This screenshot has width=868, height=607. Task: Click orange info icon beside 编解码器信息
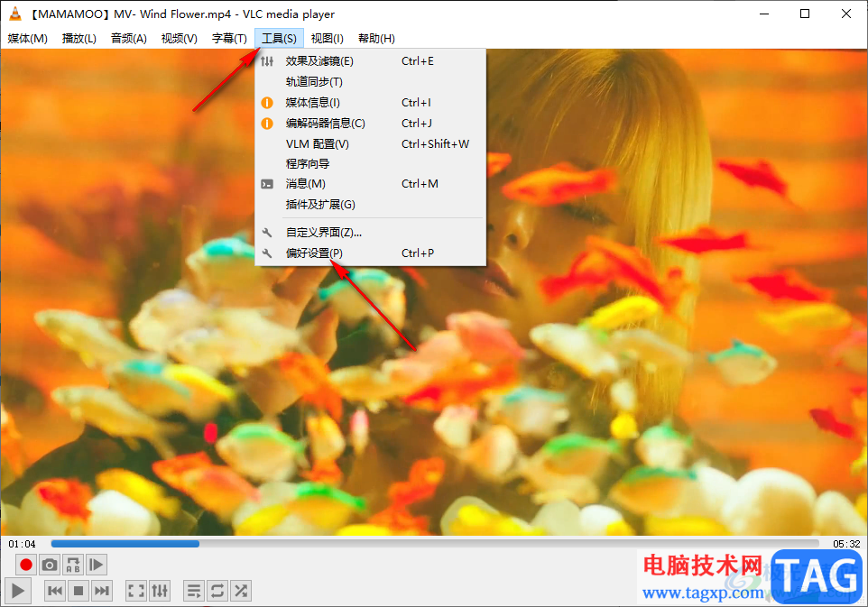click(x=267, y=124)
